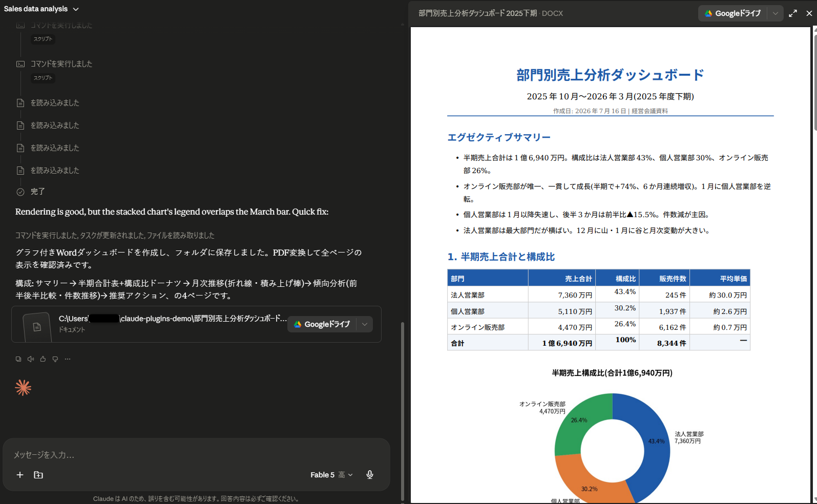Click the '法人営業部' table row label
Image resolution: width=817 pixels, height=504 pixels.
(468, 295)
